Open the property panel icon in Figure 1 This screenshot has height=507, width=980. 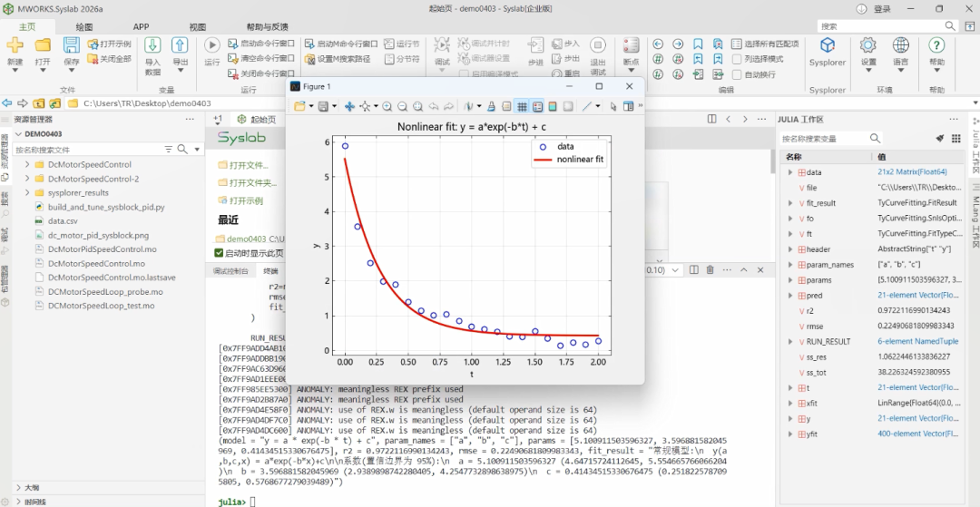click(x=629, y=106)
